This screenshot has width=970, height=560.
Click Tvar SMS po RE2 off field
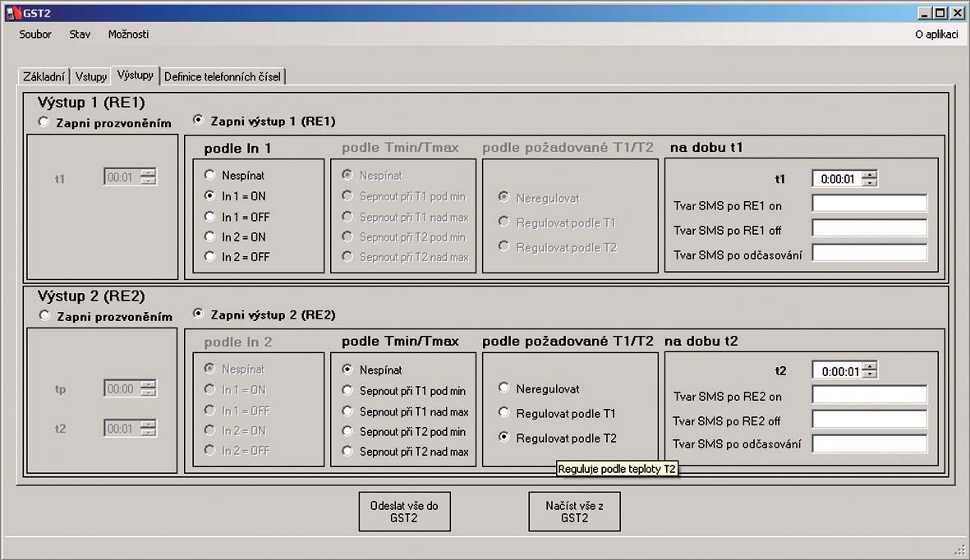coord(869,419)
